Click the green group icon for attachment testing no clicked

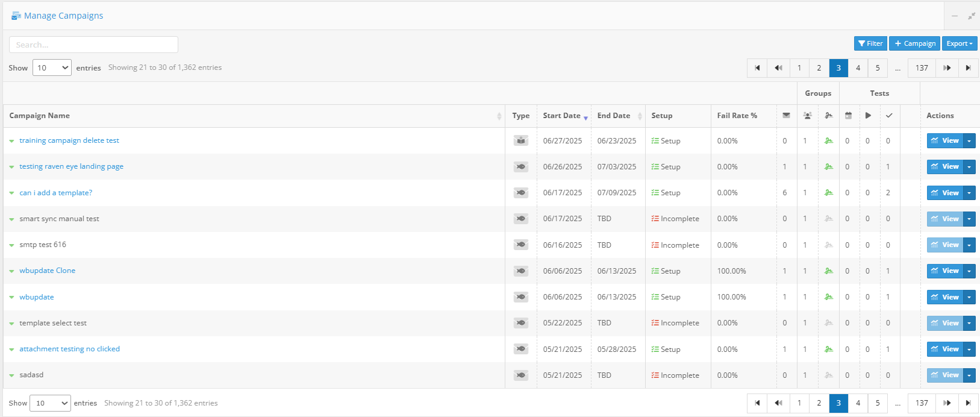coord(829,349)
